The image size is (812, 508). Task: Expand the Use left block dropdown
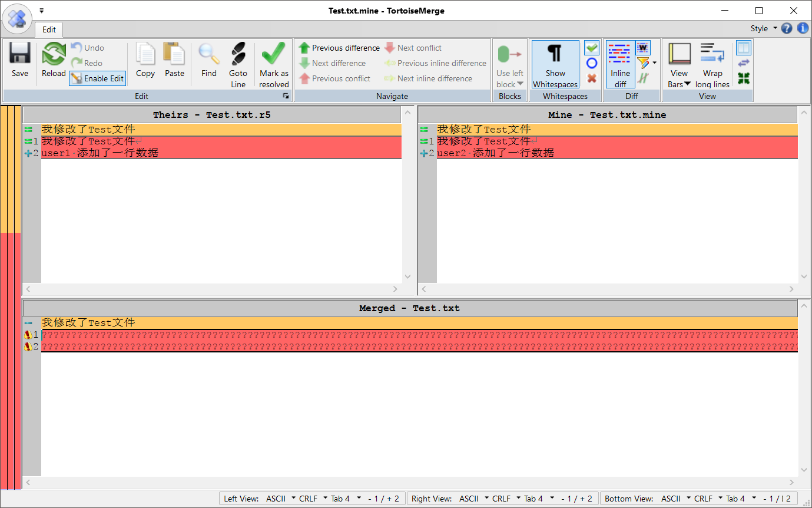[510, 78]
